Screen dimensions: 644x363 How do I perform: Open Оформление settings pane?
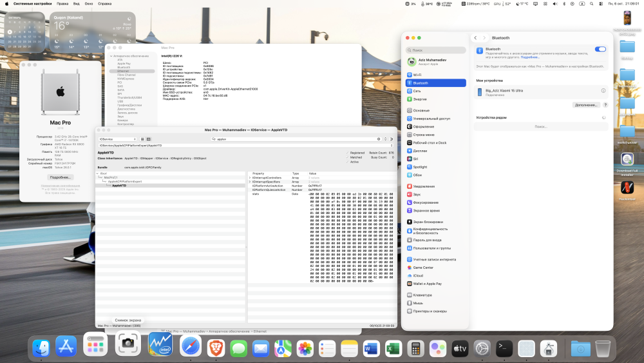click(436, 126)
